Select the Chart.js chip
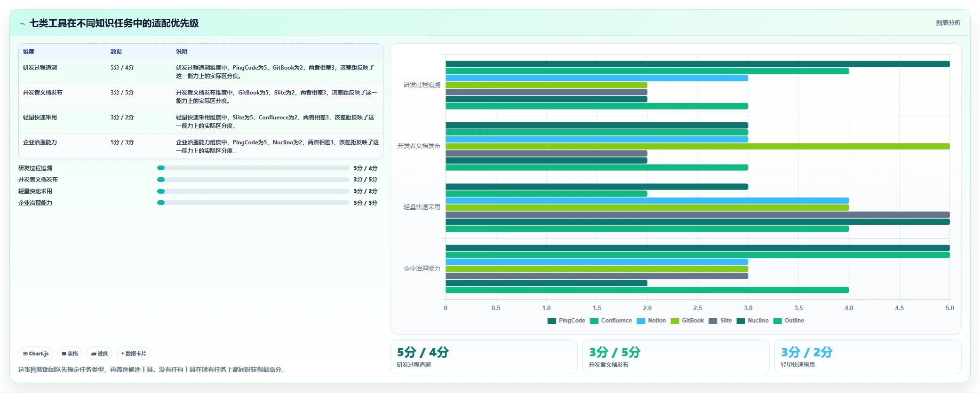Viewport: 980px width, 393px height. (x=36, y=354)
